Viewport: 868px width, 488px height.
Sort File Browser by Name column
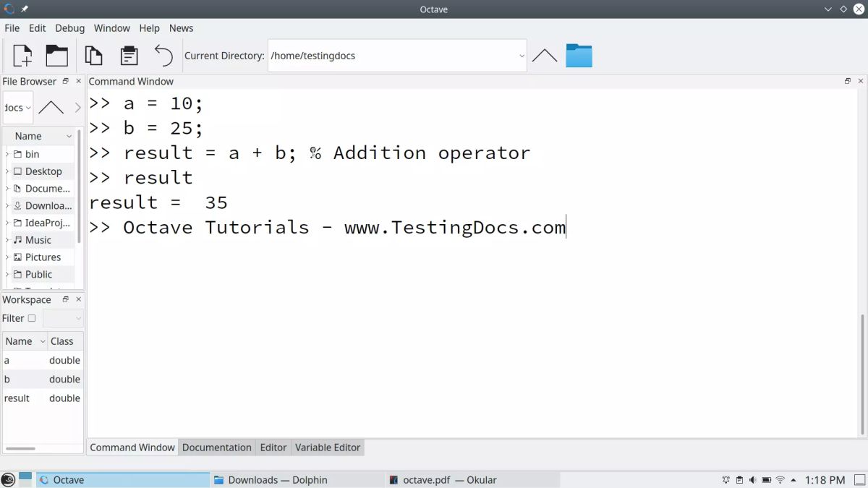39,136
